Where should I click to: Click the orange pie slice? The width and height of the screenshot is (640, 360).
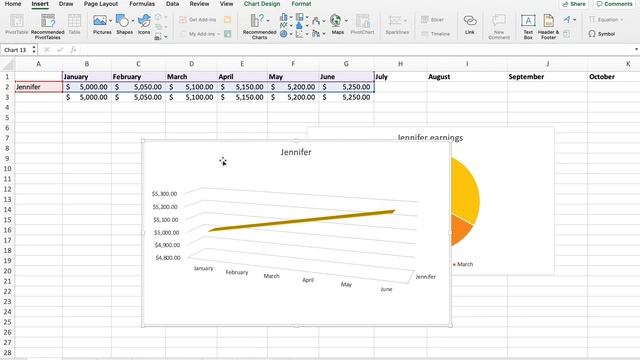pos(460,229)
